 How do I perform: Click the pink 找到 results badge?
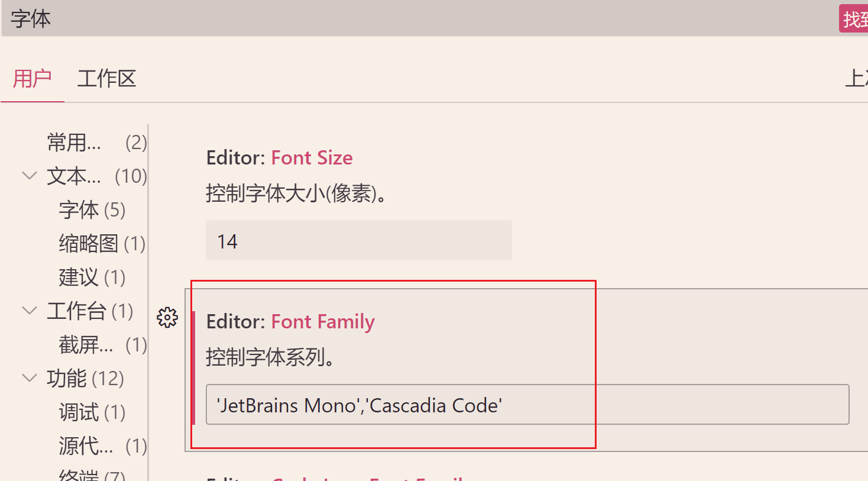point(854,19)
